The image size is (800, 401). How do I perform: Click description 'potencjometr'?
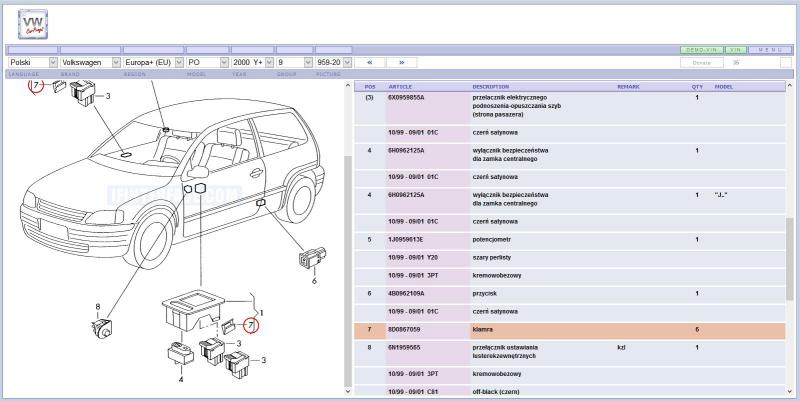click(x=491, y=239)
